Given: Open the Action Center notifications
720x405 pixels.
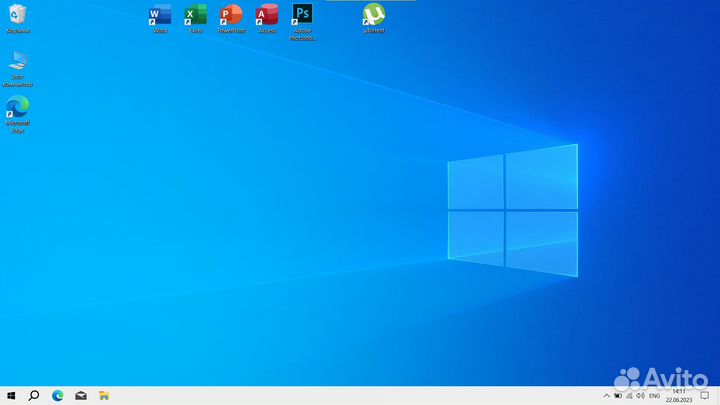Looking at the screenshot, I should [705, 396].
